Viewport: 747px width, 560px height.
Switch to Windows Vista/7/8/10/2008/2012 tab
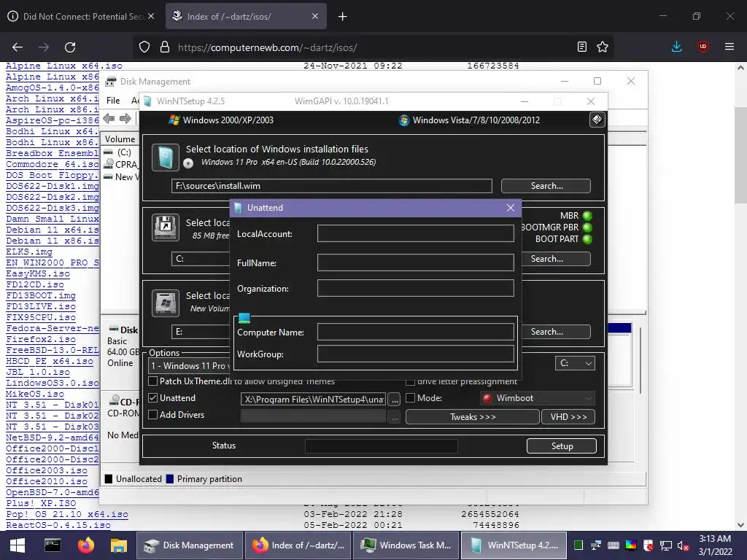click(469, 120)
